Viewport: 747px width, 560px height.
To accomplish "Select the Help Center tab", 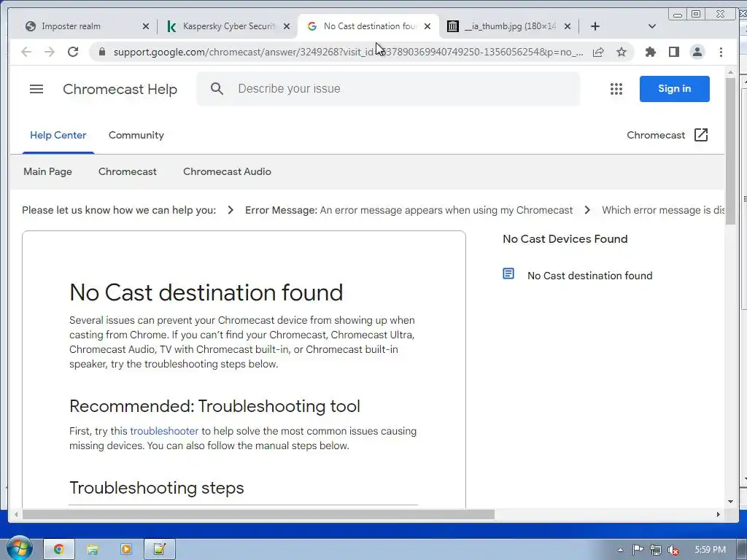I will tap(58, 135).
